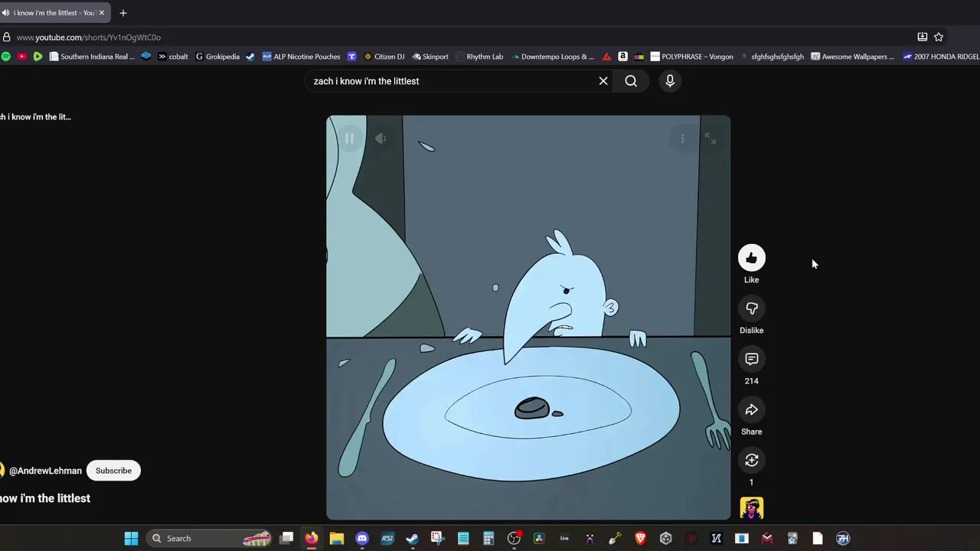Open the Southern Indiana Real bookmark
980x551 pixels.
point(92,57)
